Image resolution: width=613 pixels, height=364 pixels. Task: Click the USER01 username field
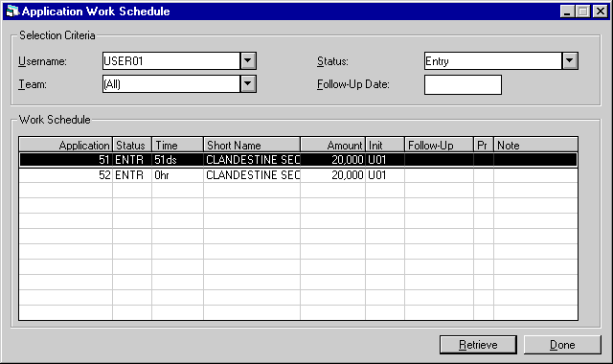171,61
